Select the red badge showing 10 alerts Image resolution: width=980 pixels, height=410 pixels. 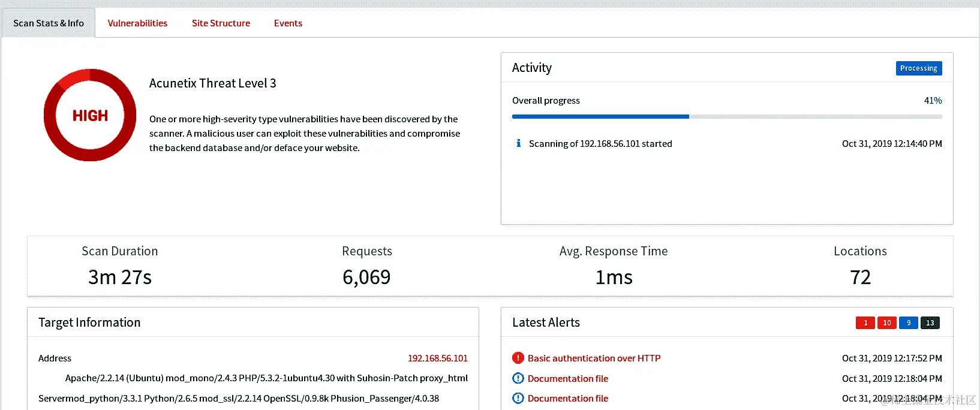coord(887,322)
